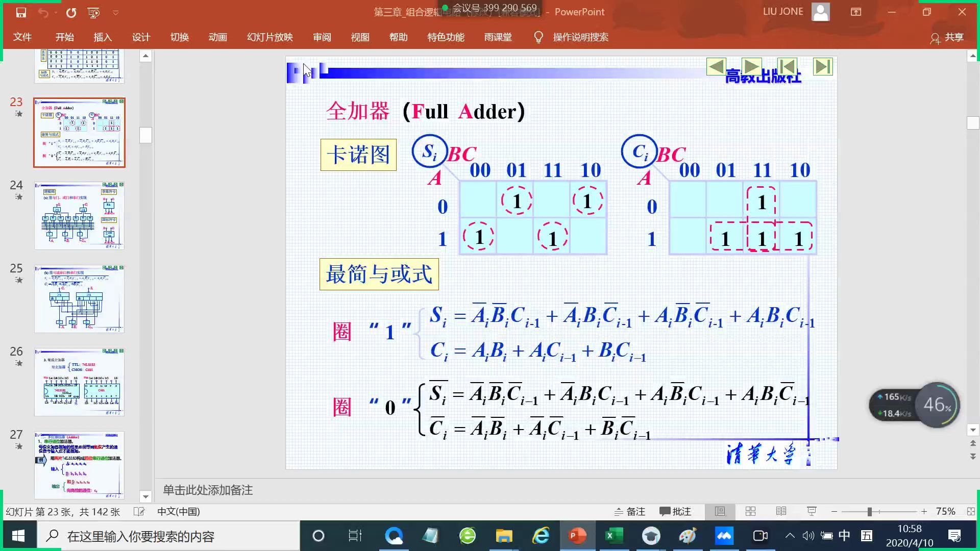Open the customize quick access toolbar dropdown

point(116,13)
